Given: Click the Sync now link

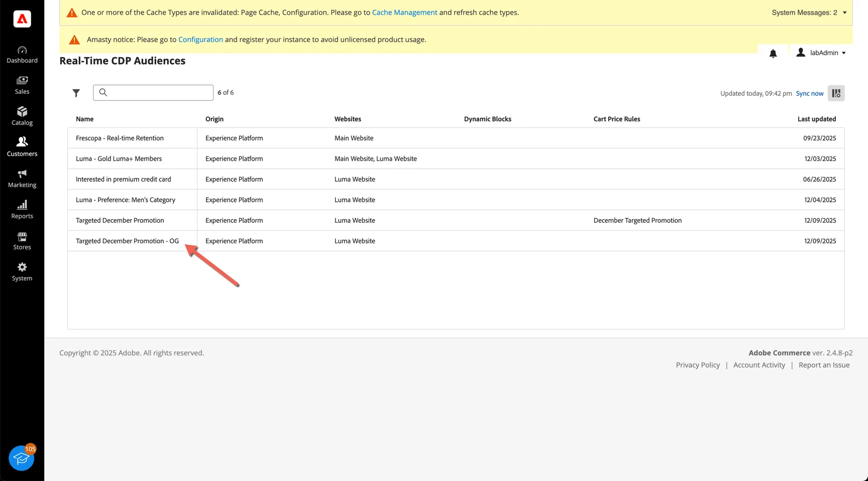Looking at the screenshot, I should (x=810, y=93).
